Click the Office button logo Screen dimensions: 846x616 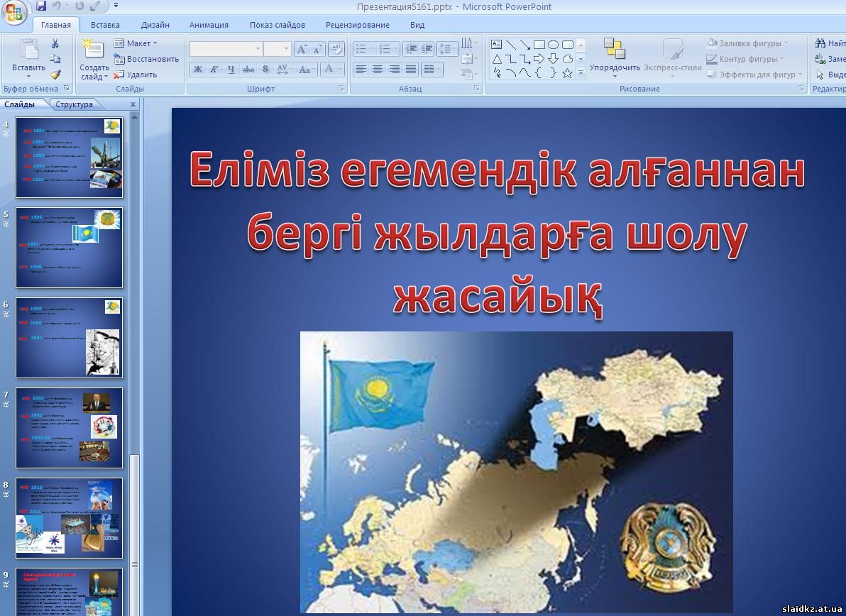coord(13,12)
